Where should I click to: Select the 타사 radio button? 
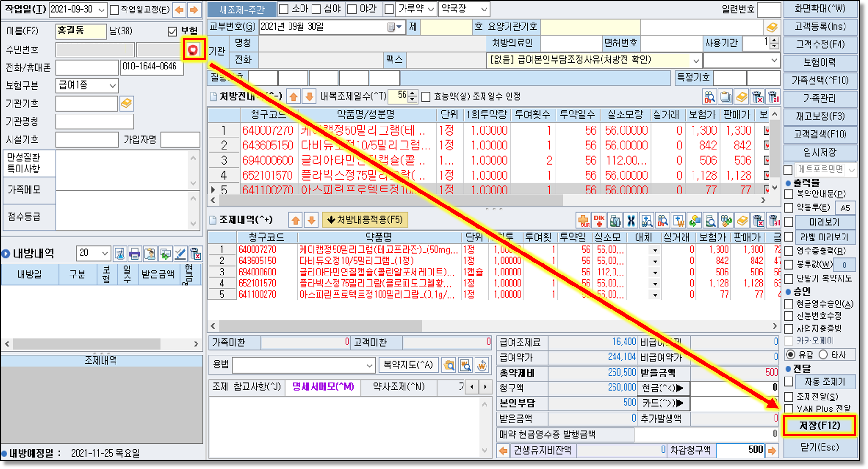(x=823, y=355)
